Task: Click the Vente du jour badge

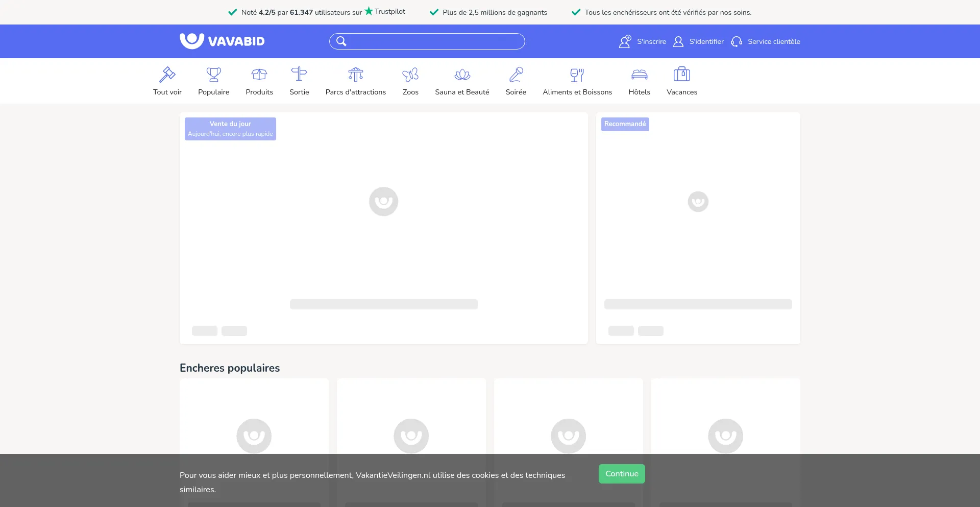Action: (x=230, y=129)
